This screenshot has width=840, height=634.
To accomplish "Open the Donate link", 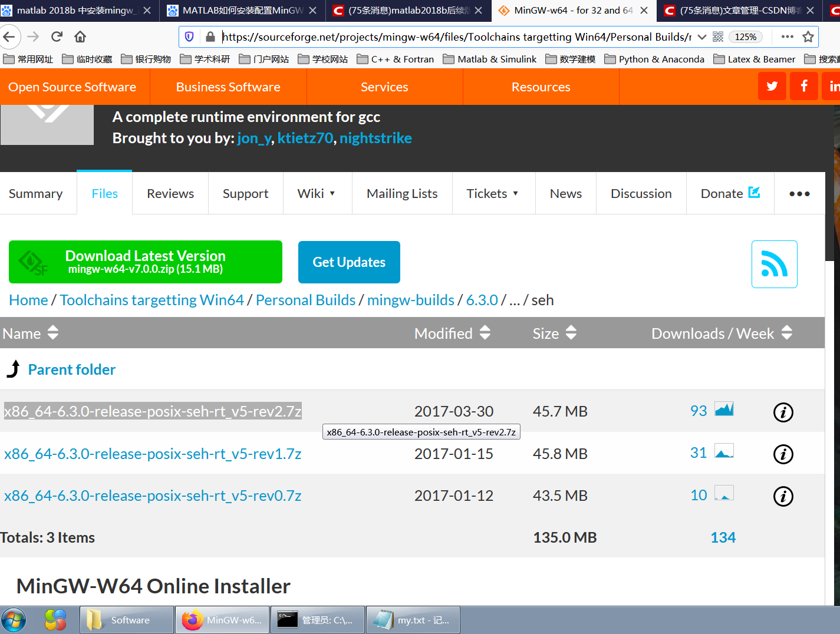I will [x=730, y=193].
